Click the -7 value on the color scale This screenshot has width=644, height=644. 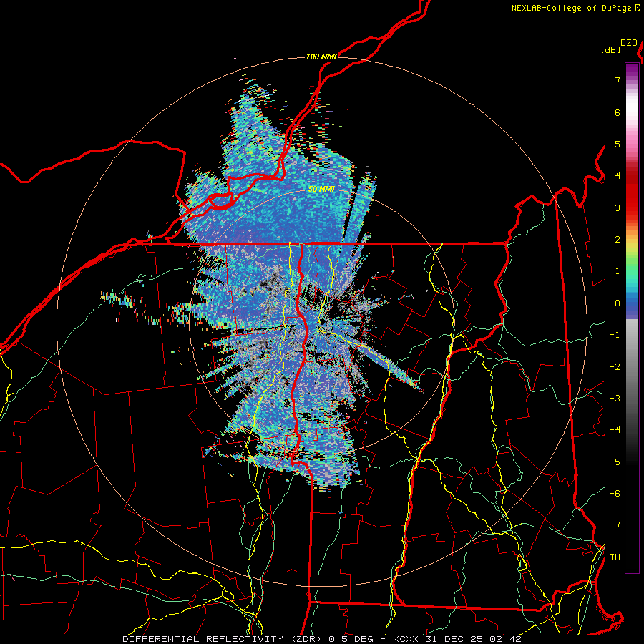pyautogui.click(x=615, y=525)
